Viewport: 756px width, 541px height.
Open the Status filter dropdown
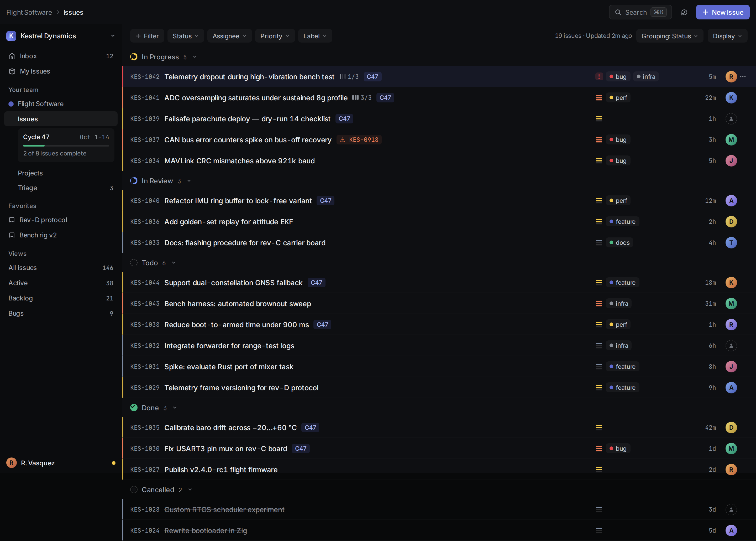point(185,36)
